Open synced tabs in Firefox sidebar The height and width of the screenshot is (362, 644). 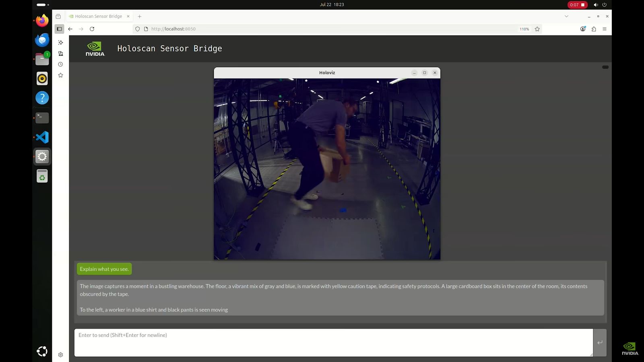[x=60, y=53]
